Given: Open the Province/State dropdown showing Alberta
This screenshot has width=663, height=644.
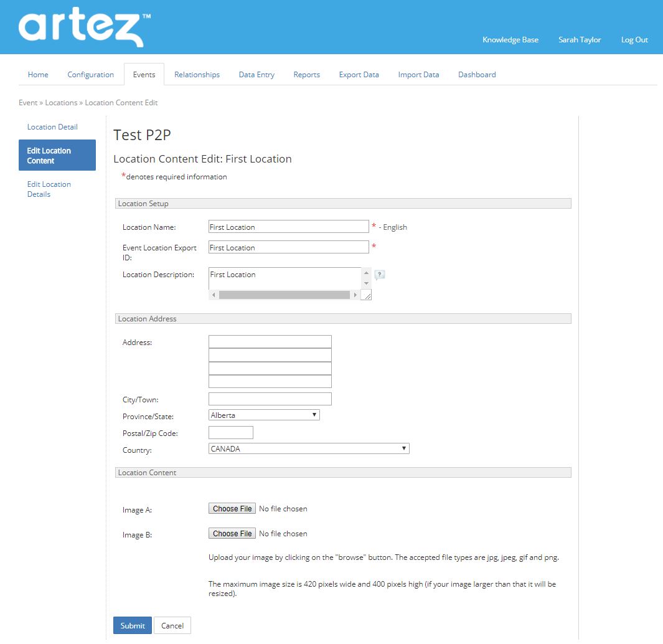Looking at the screenshot, I should (264, 415).
